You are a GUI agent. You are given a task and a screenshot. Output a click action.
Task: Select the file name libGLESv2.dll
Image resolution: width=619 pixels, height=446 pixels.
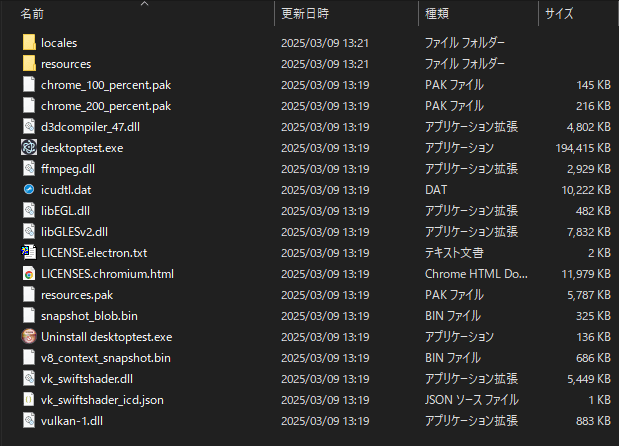(74, 232)
